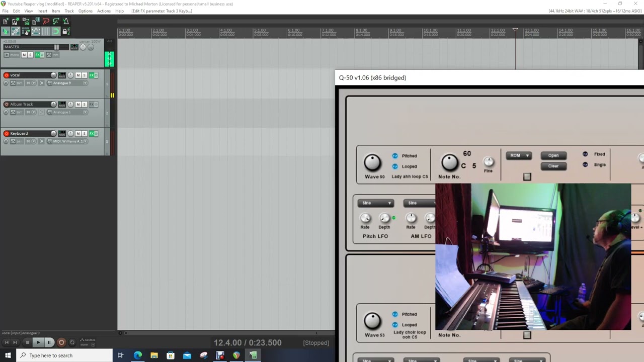Click the MASTER volume fader
The image size is (644, 362).
pos(56,47)
